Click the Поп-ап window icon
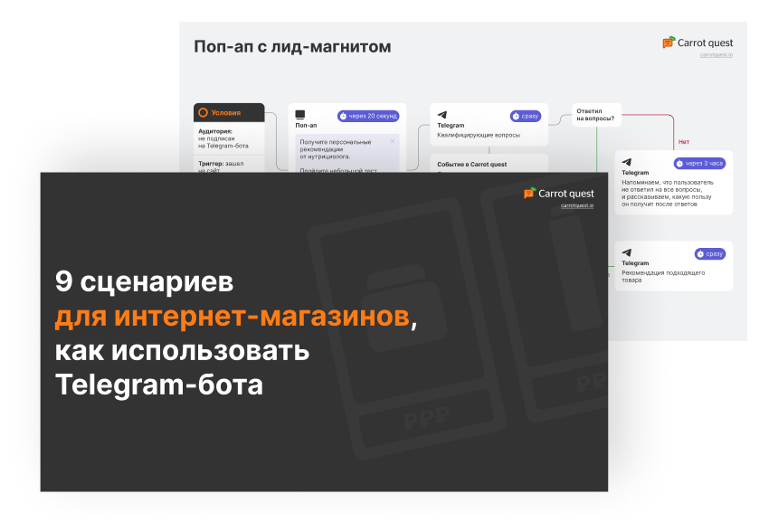Image resolution: width=769 pixels, height=532 pixels. pyautogui.click(x=299, y=114)
